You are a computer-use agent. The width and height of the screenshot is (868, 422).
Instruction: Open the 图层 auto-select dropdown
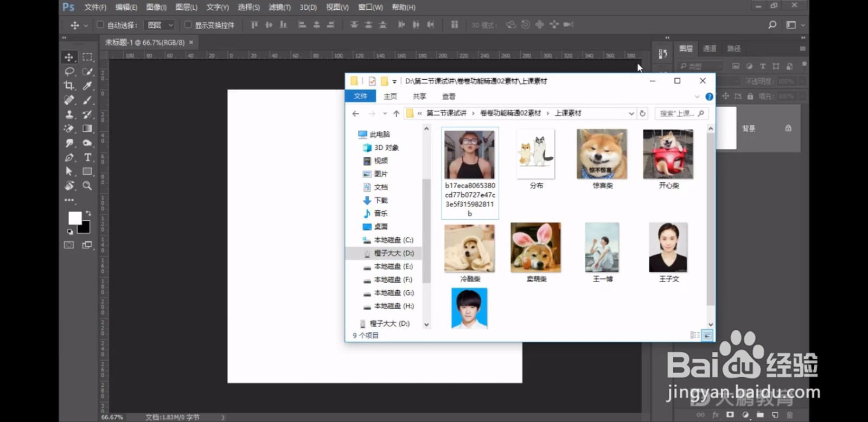[160, 25]
